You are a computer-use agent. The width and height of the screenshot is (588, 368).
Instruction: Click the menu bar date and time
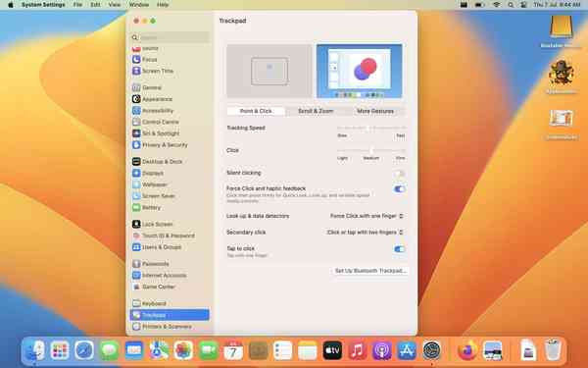pos(557,5)
